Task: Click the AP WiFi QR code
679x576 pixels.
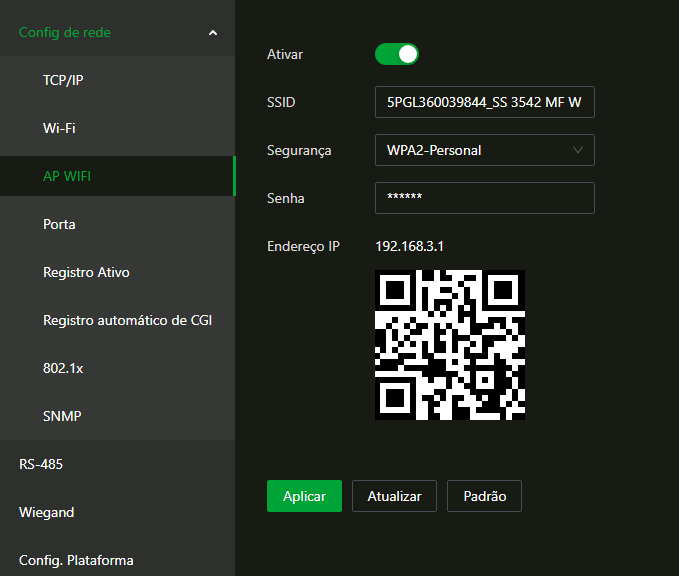Action: pyautogui.click(x=450, y=345)
